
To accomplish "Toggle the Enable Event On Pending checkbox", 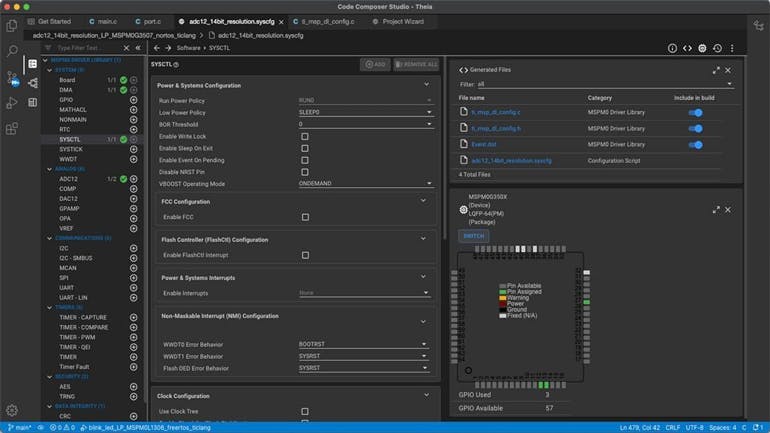I will (305, 160).
